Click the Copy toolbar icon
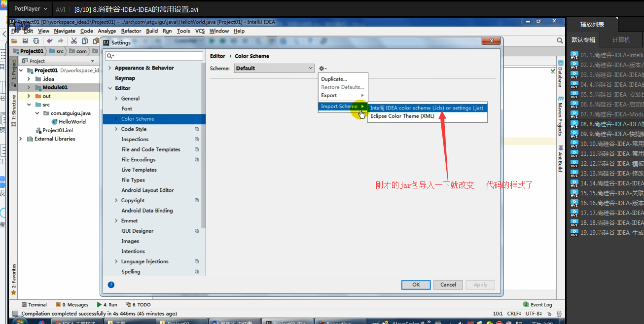 point(84,41)
